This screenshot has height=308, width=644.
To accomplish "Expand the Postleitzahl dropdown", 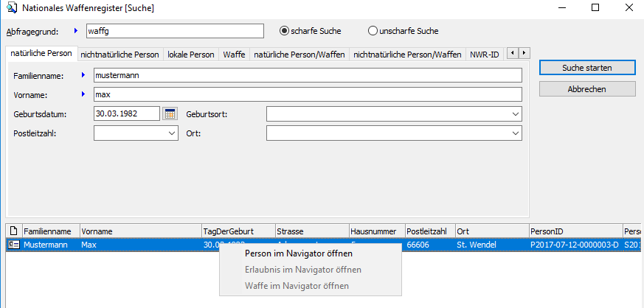I will point(172,133).
